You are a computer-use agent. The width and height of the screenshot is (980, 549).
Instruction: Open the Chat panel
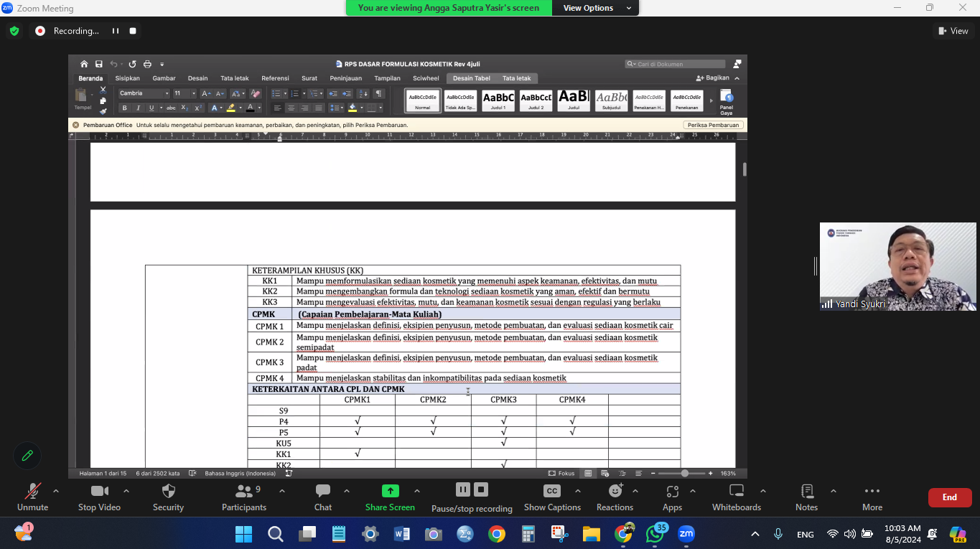click(x=323, y=492)
